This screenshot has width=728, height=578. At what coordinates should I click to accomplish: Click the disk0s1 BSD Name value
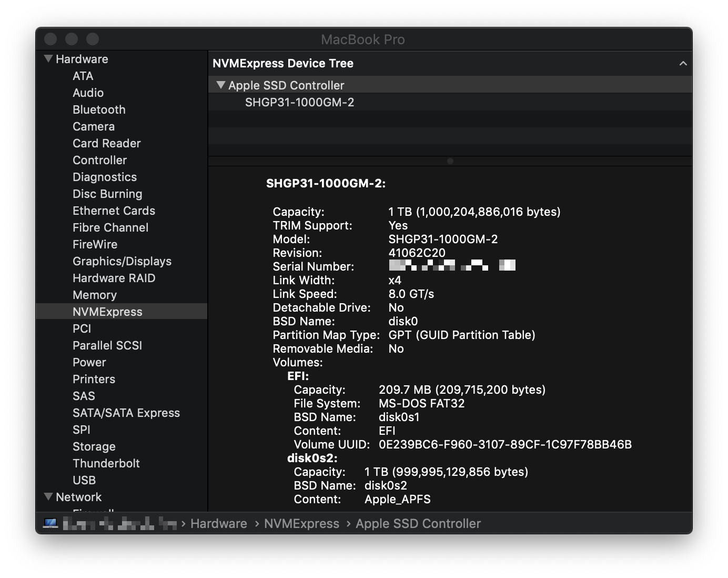[x=399, y=417]
